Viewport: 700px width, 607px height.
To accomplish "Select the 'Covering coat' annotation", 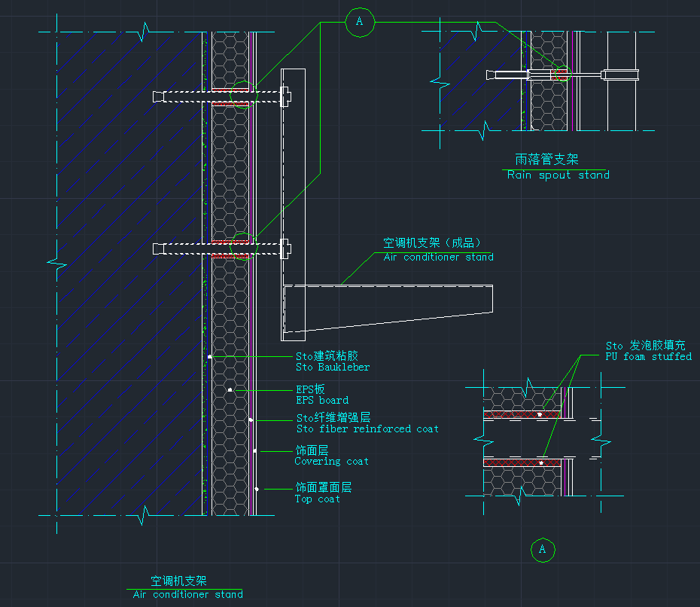I will [x=331, y=461].
